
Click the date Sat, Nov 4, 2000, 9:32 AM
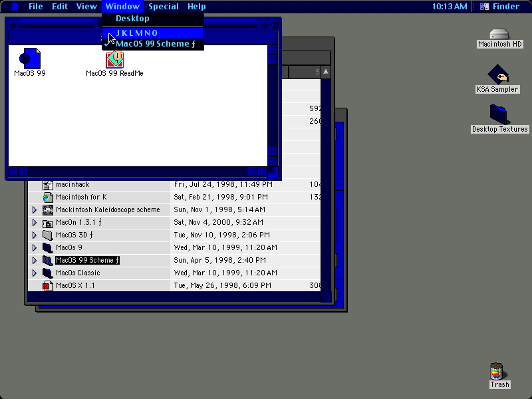[219, 223]
